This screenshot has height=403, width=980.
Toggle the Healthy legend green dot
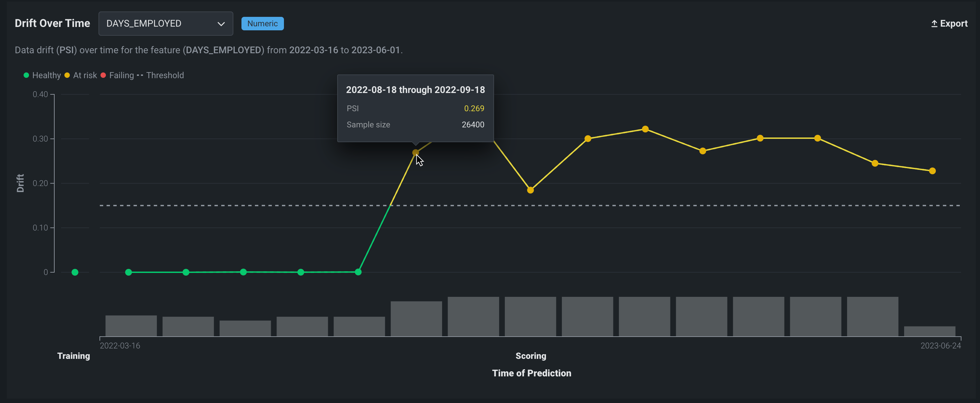click(x=26, y=75)
